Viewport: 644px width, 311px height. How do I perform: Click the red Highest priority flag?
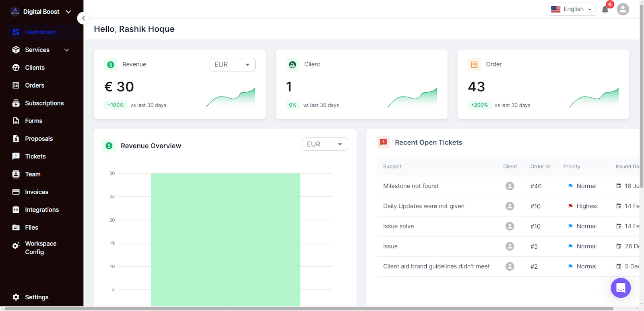click(x=570, y=206)
